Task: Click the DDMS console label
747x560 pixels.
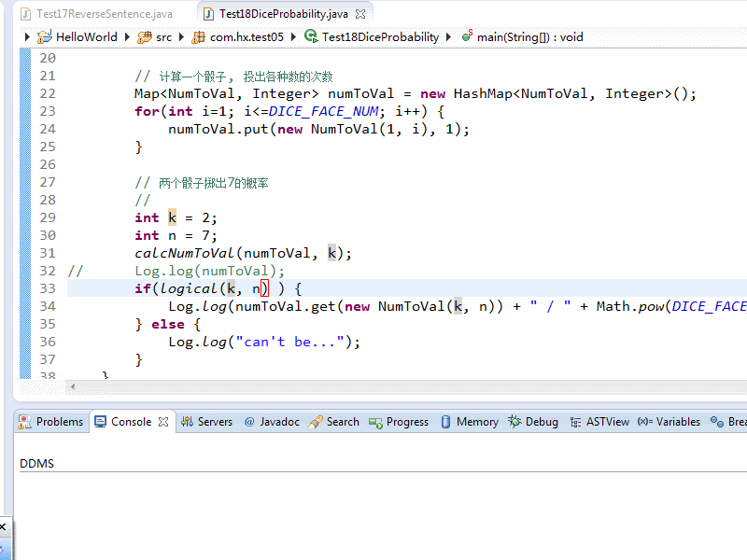Action: (x=36, y=463)
